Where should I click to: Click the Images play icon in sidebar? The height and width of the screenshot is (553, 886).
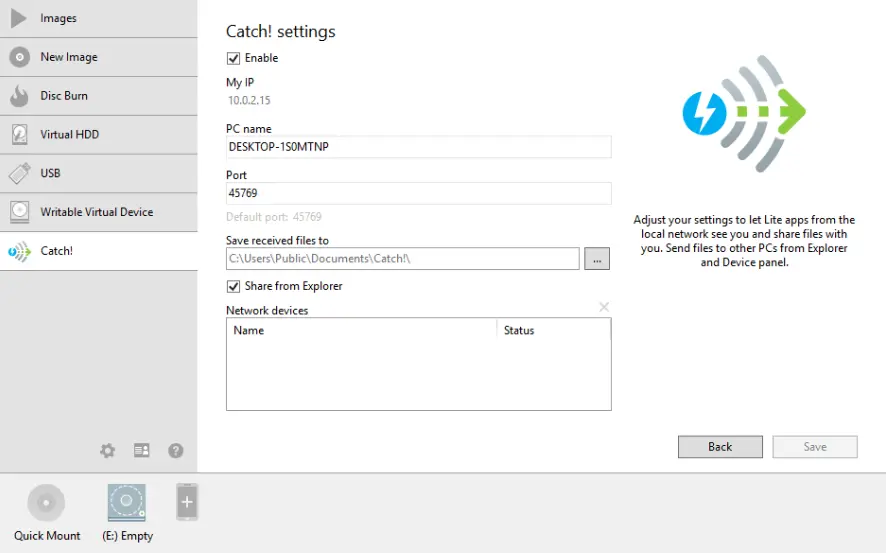tap(19, 18)
